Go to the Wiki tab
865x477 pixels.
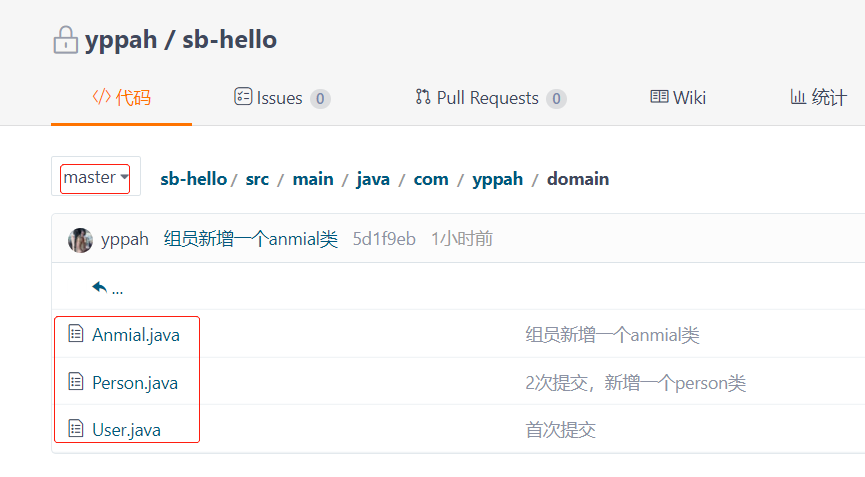point(678,97)
